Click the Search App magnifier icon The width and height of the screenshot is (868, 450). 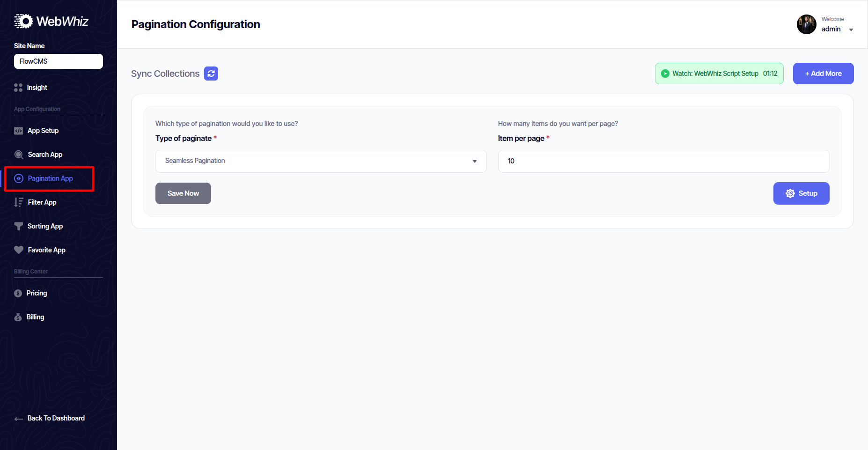click(x=19, y=155)
